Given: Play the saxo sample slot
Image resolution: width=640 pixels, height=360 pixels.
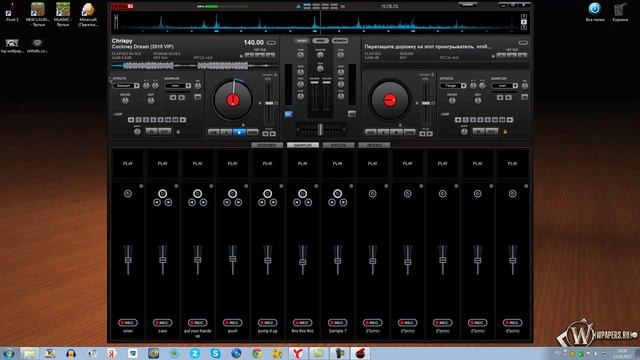Looking at the screenshot, I should point(163,164).
